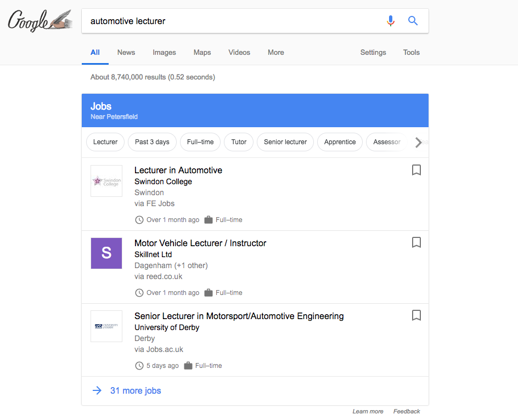Image resolution: width=518 pixels, height=420 pixels.
Task: Select the Tutor filter chip
Action: tap(239, 142)
